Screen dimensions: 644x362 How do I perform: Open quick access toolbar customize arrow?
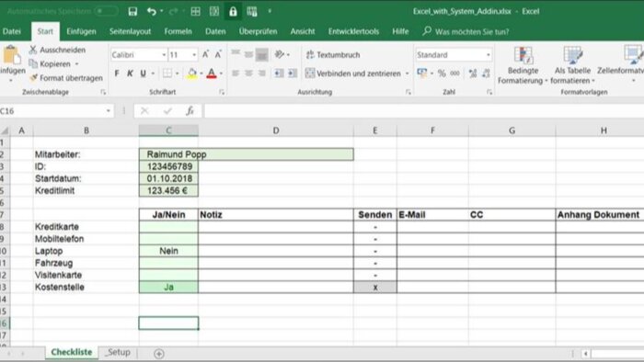270,11
